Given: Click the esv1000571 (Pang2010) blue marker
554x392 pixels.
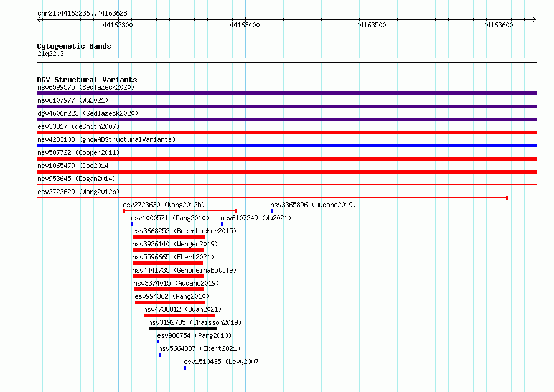Looking at the screenshot, I should [132, 224].
